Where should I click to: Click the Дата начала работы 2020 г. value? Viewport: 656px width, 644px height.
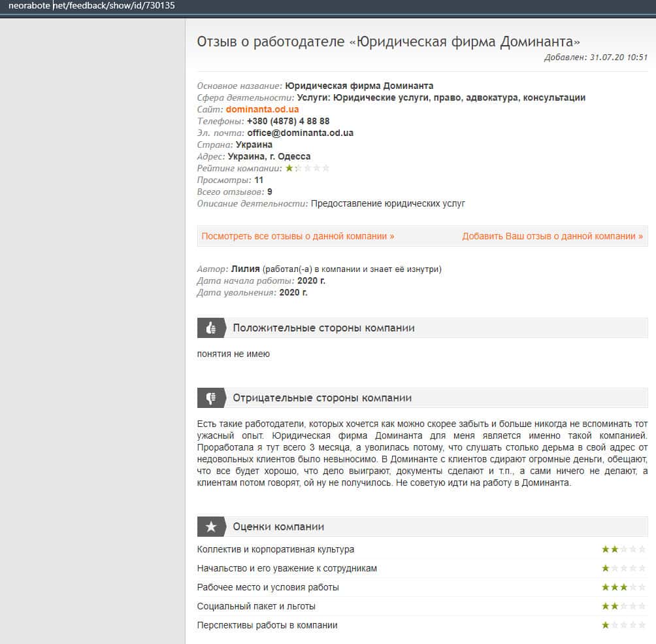pyautogui.click(x=311, y=280)
